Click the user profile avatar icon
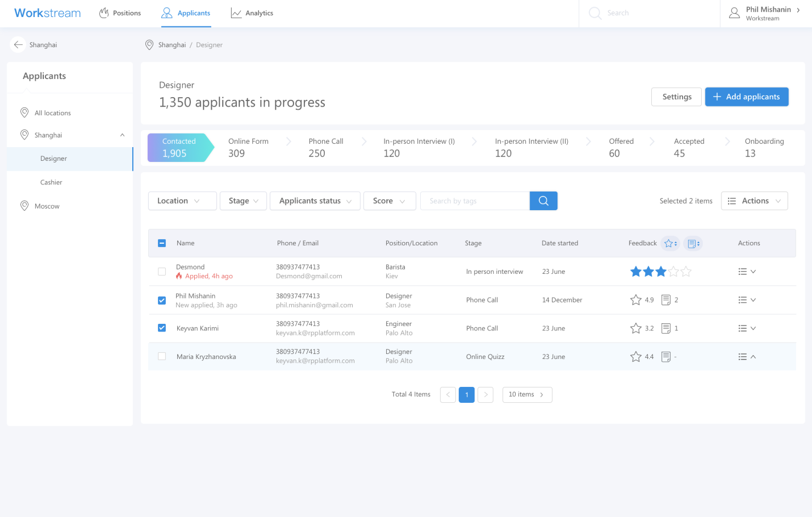 coord(734,13)
